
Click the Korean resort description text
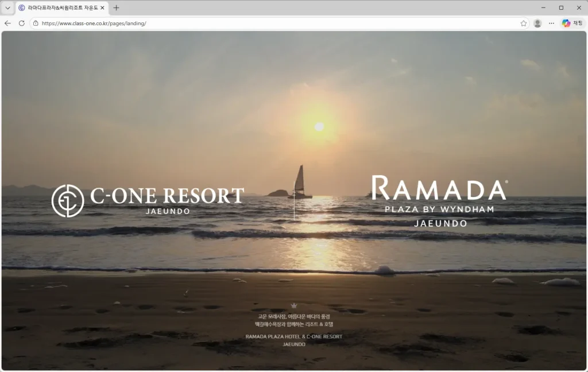[294, 320]
